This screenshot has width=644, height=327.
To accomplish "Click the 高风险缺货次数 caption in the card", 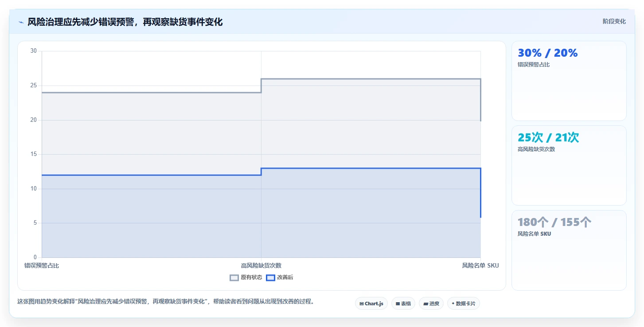I will pyautogui.click(x=536, y=149).
